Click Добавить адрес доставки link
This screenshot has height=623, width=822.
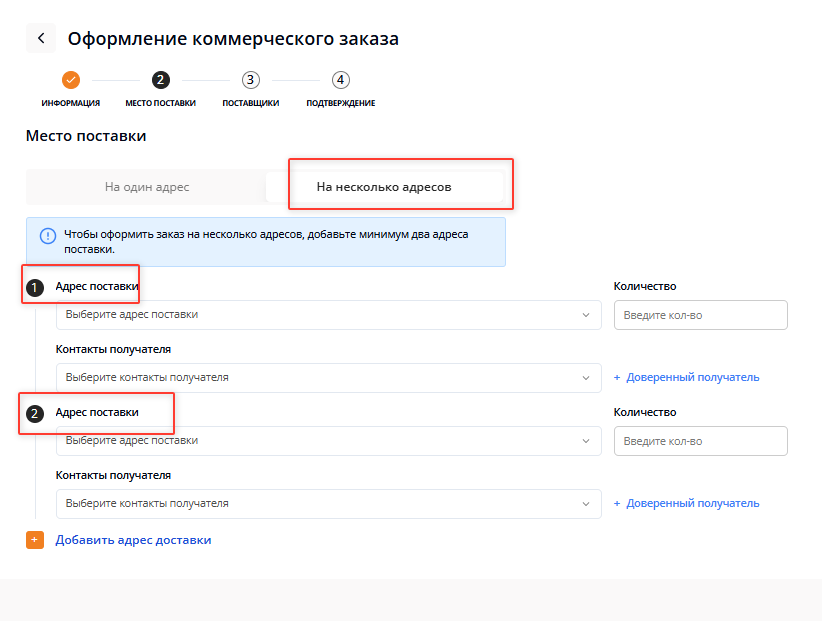(133, 540)
